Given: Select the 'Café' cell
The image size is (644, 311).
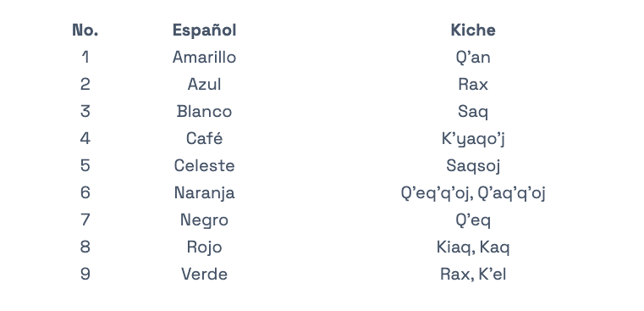Looking at the screenshot, I should point(204,138).
